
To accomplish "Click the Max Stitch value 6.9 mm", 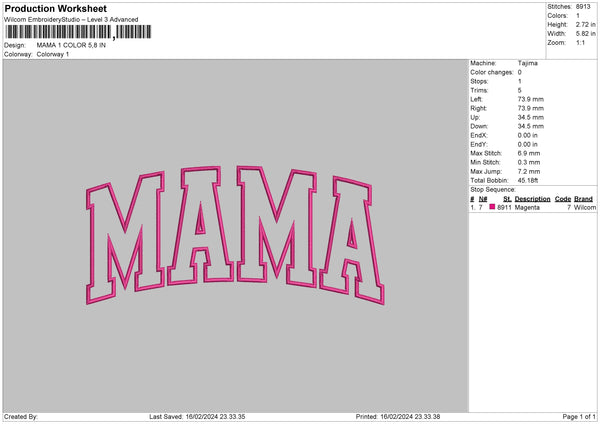I will (x=529, y=153).
